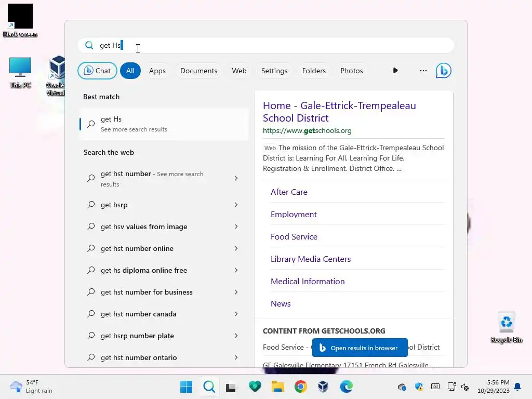Open Bing Chat icon at top right
The image size is (532, 399).
444,71
